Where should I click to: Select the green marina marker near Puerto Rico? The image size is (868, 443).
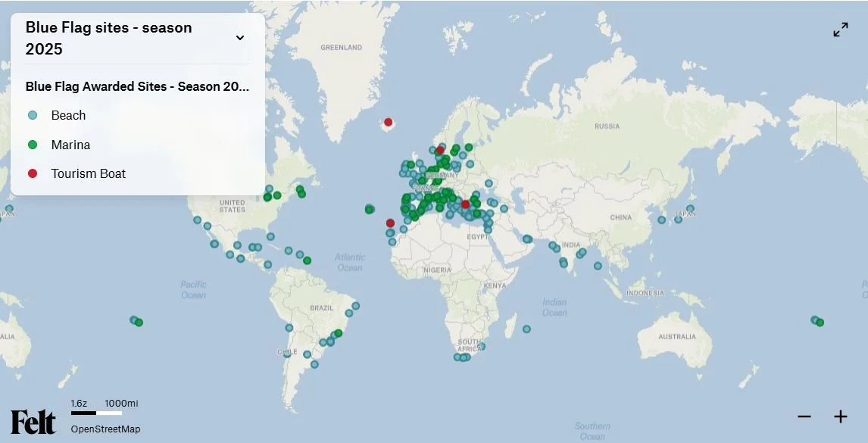tap(308, 260)
